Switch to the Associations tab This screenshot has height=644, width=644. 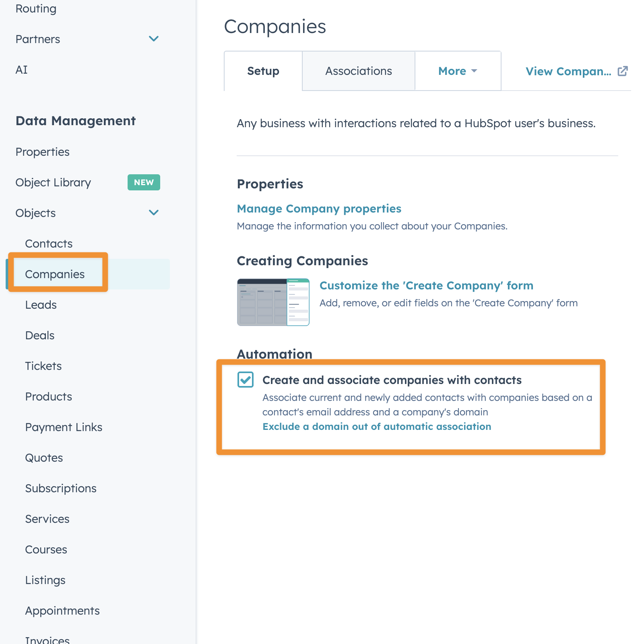click(358, 71)
